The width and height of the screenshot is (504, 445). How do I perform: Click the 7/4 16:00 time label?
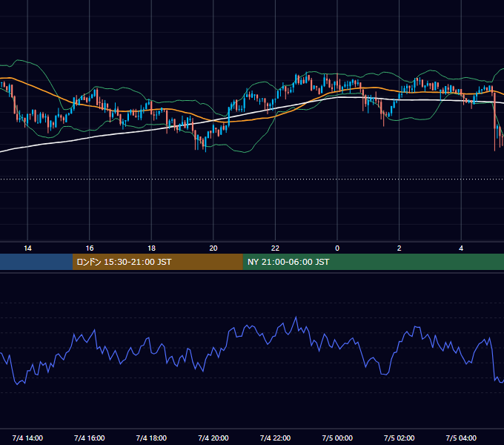coord(90,438)
